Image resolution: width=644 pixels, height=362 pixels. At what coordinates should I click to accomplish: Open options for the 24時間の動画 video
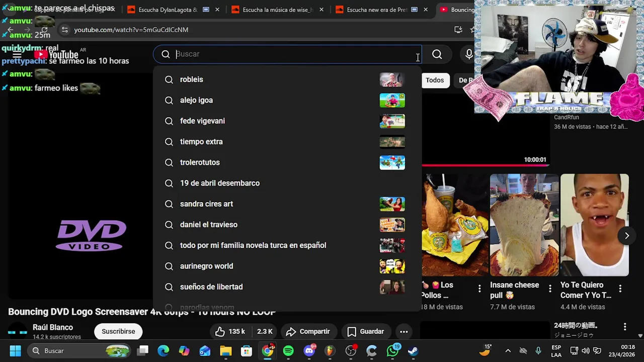625,327
